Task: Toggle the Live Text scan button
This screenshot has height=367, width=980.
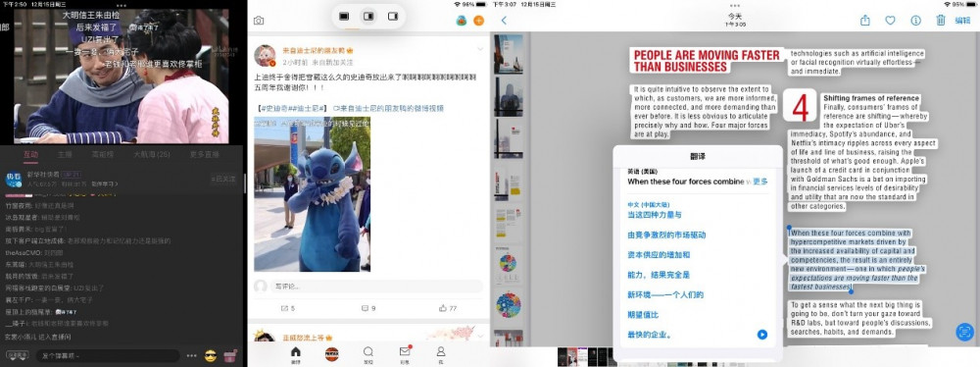Action: 964,332
